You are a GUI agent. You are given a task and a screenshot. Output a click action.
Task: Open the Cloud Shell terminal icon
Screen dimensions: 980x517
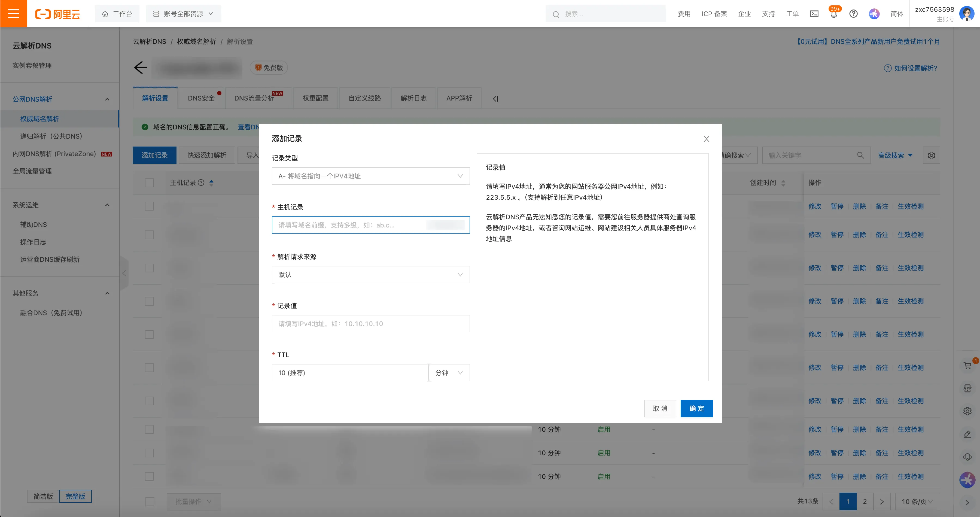814,14
